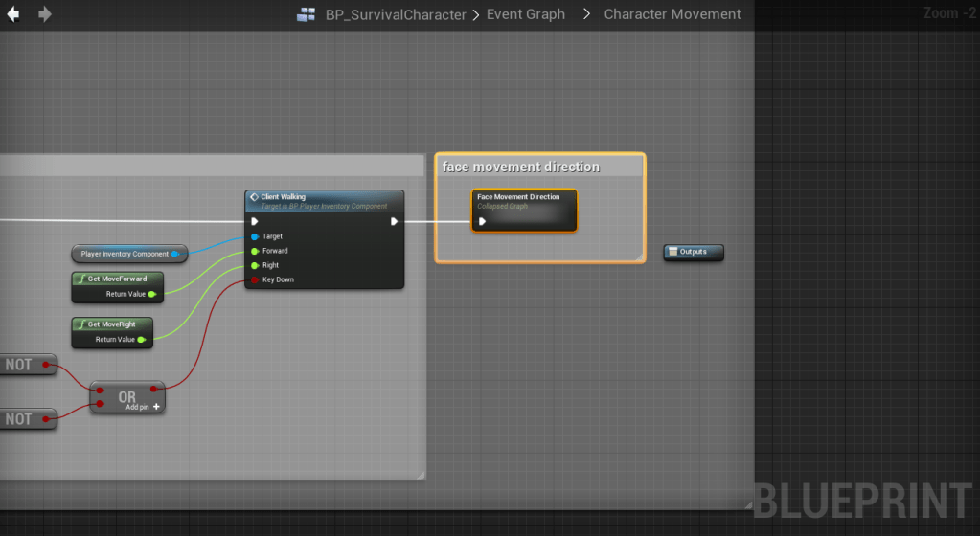
Task: Click the forward navigation arrow
Action: [x=44, y=13]
